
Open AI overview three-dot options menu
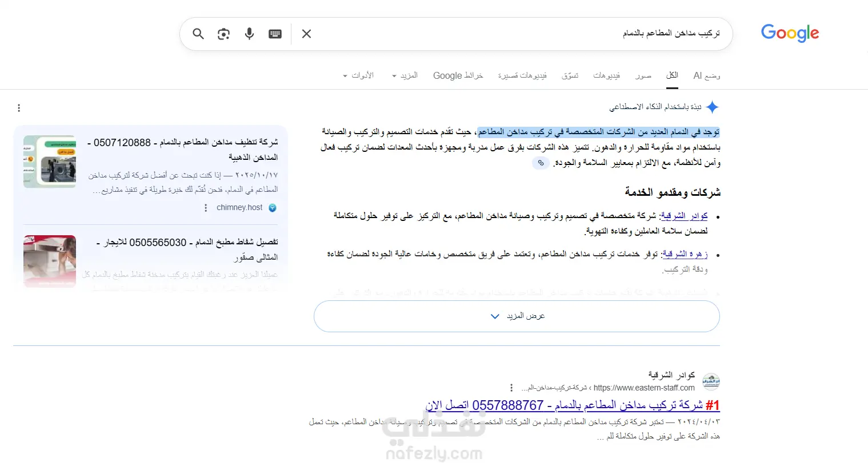(x=19, y=108)
